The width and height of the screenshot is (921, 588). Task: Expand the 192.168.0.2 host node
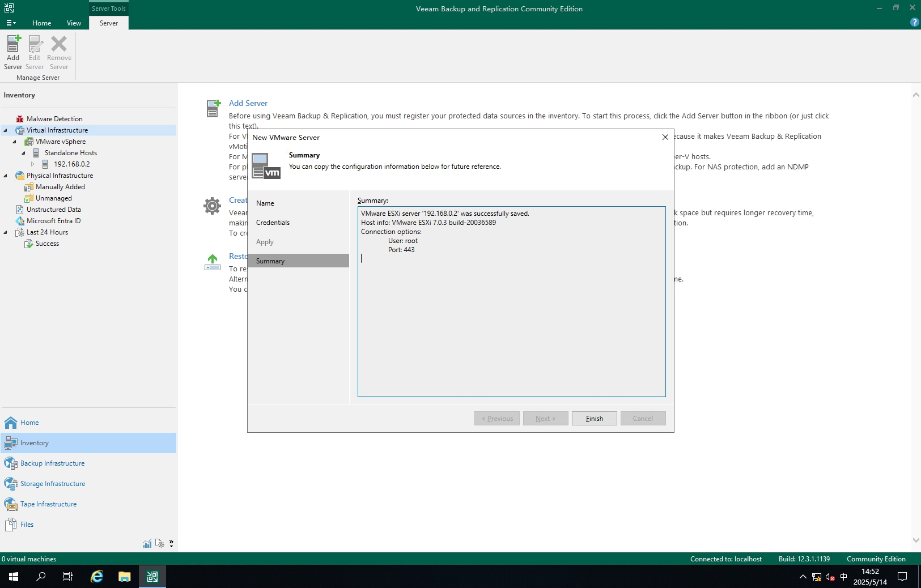point(33,164)
